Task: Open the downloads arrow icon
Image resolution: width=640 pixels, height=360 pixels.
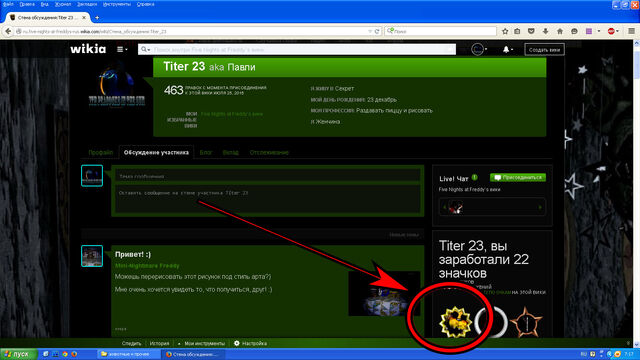Action: pyautogui.click(x=545, y=31)
